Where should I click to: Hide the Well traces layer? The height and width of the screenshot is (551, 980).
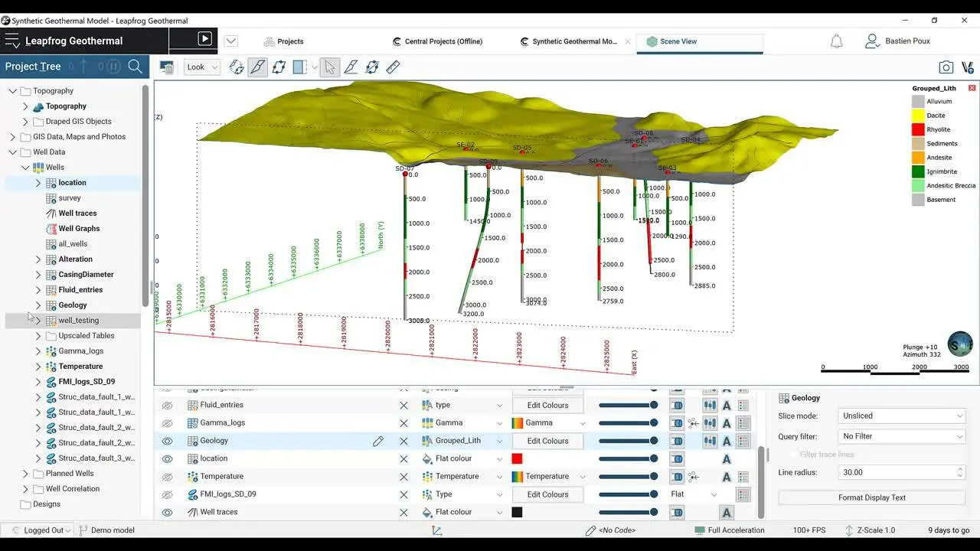tap(167, 512)
